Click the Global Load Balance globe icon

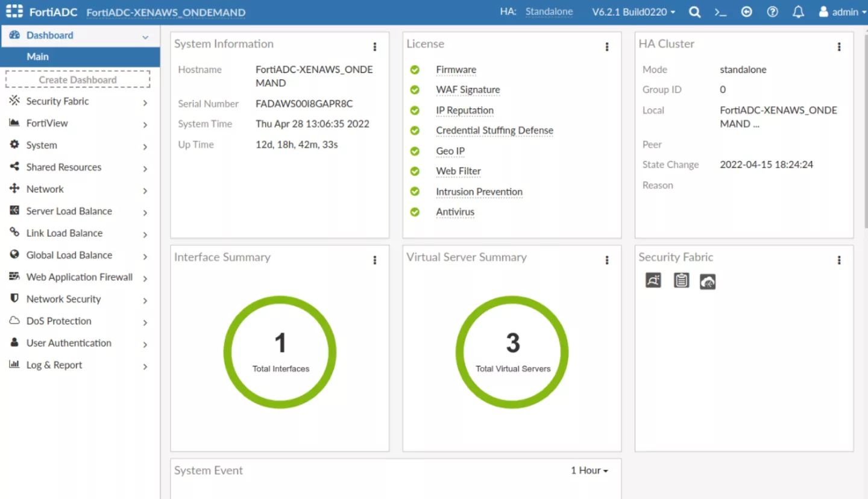pos(14,254)
